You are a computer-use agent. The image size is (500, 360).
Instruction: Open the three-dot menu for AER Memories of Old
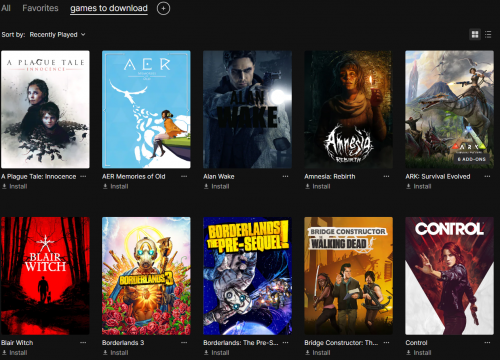point(184,176)
